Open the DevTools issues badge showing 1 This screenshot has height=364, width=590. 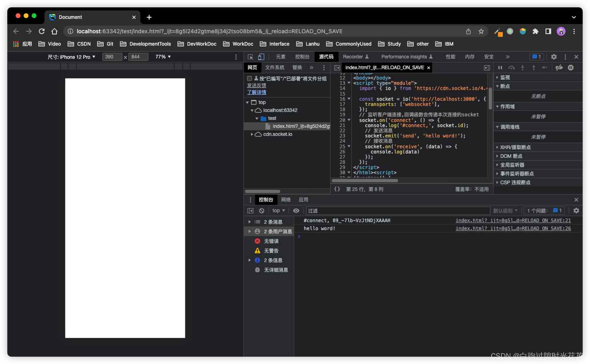point(536,57)
